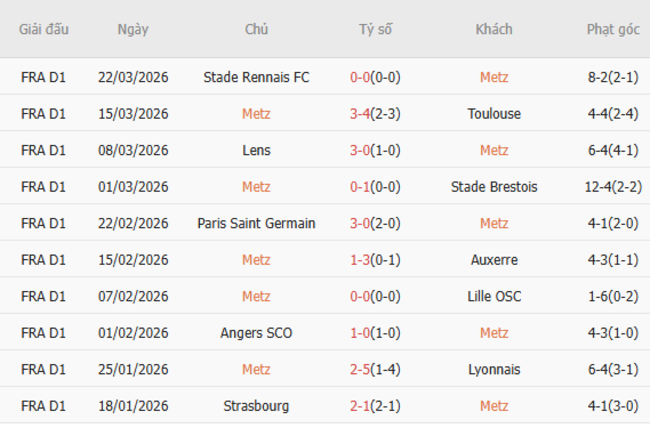Viewport: 650px width, 428px height.
Task: Click Metz in the 22/03/2026 row
Action: pyautogui.click(x=494, y=77)
